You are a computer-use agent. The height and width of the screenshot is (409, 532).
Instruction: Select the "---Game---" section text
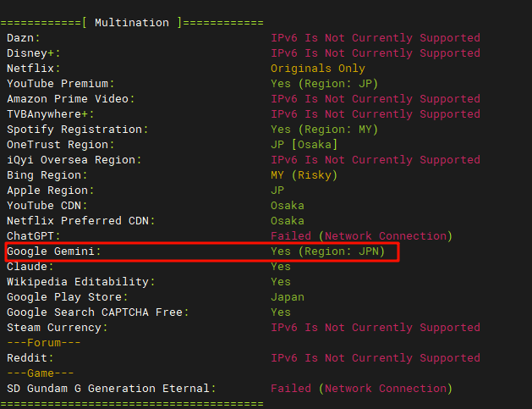click(x=41, y=373)
